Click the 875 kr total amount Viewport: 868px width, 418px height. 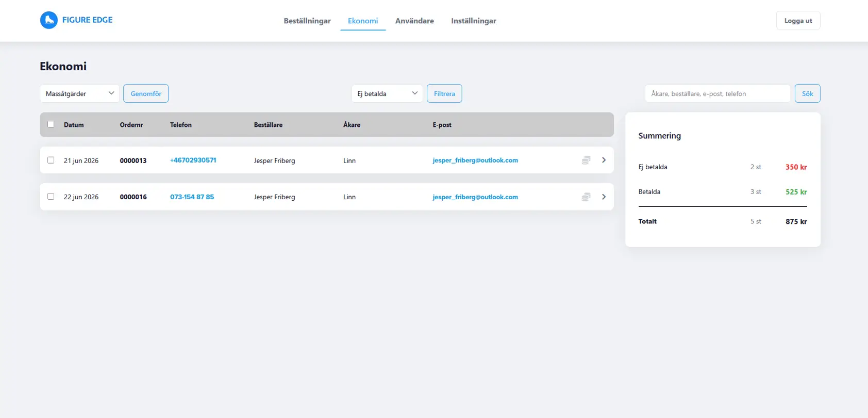coord(796,221)
